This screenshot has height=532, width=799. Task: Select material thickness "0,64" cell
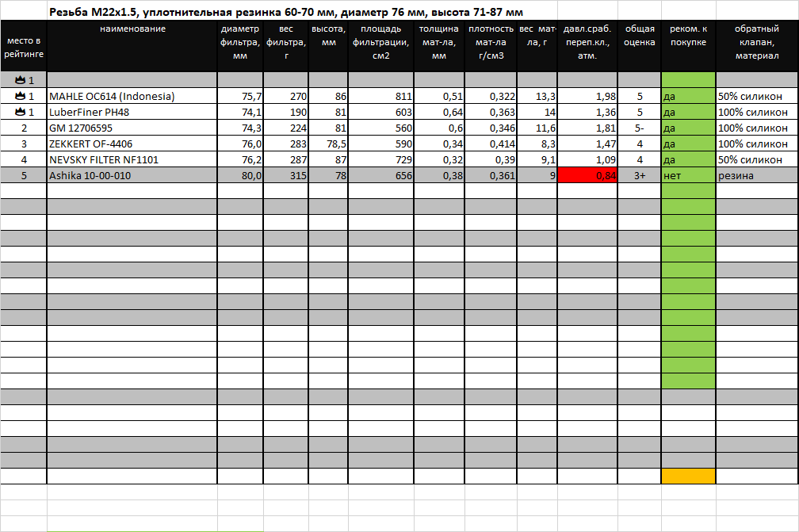tap(439, 112)
